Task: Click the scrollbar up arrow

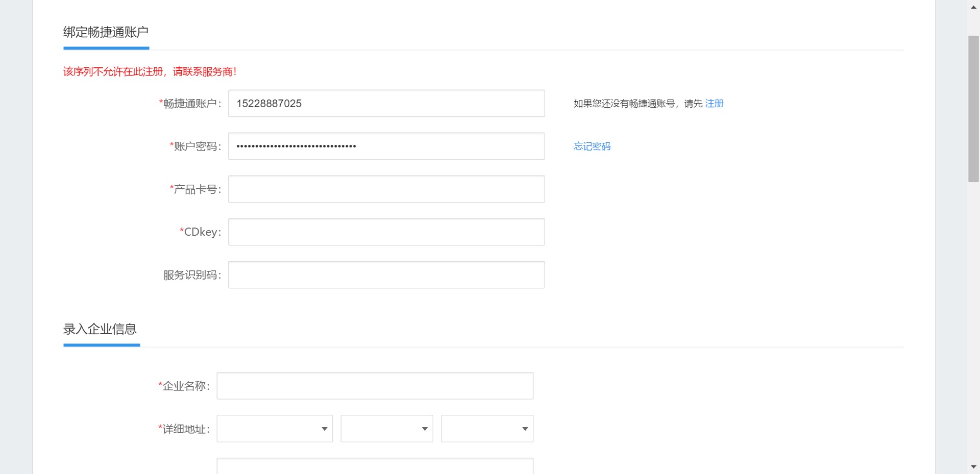Action: tap(973, 7)
